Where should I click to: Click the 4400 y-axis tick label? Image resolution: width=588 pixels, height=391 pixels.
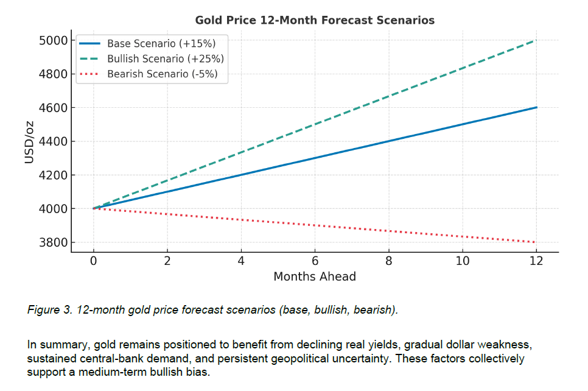52,142
